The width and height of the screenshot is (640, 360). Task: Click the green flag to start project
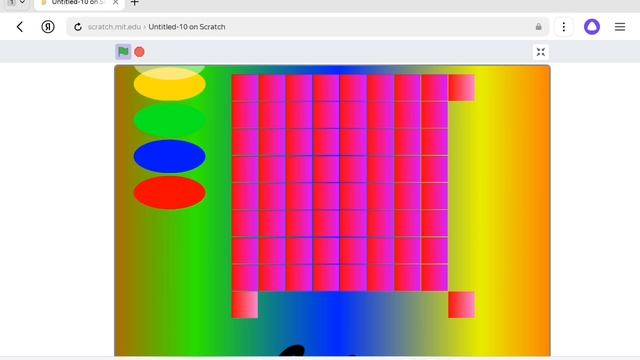pos(123,52)
